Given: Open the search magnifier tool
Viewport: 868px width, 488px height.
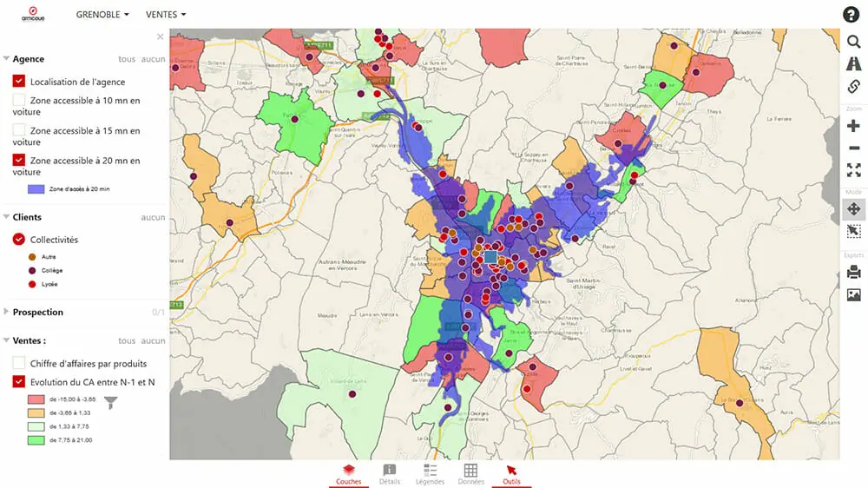Looking at the screenshot, I should click(x=852, y=41).
